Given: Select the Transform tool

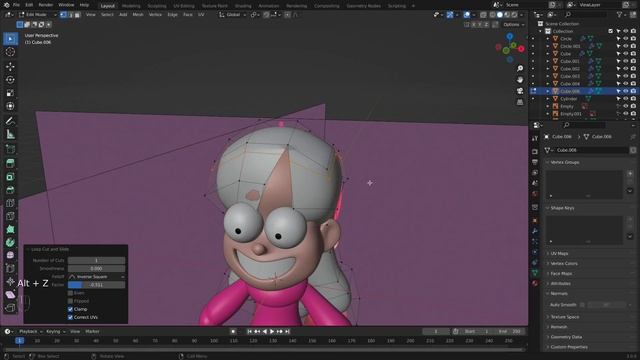Looking at the screenshot, I should [x=10, y=106].
